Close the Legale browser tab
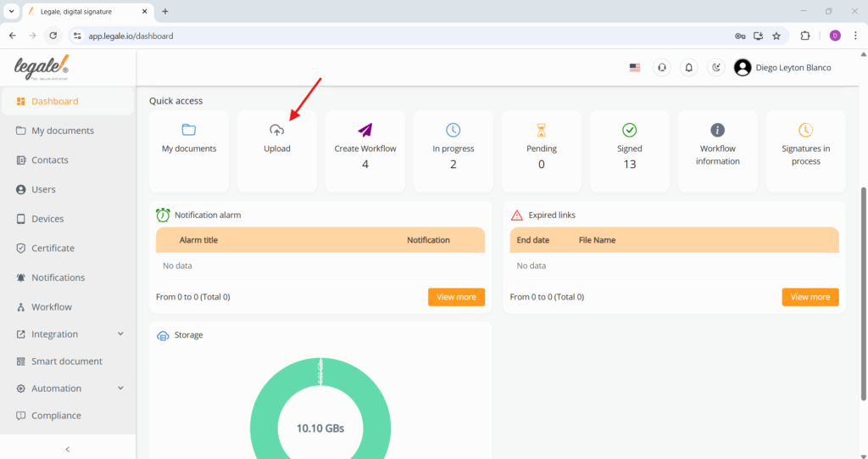 point(144,11)
